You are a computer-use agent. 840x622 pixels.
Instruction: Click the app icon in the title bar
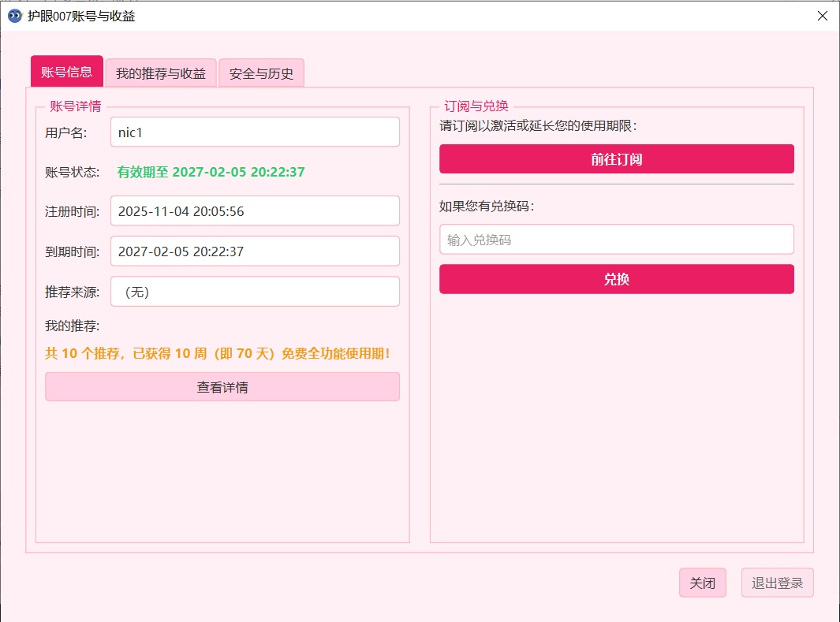pos(13,15)
